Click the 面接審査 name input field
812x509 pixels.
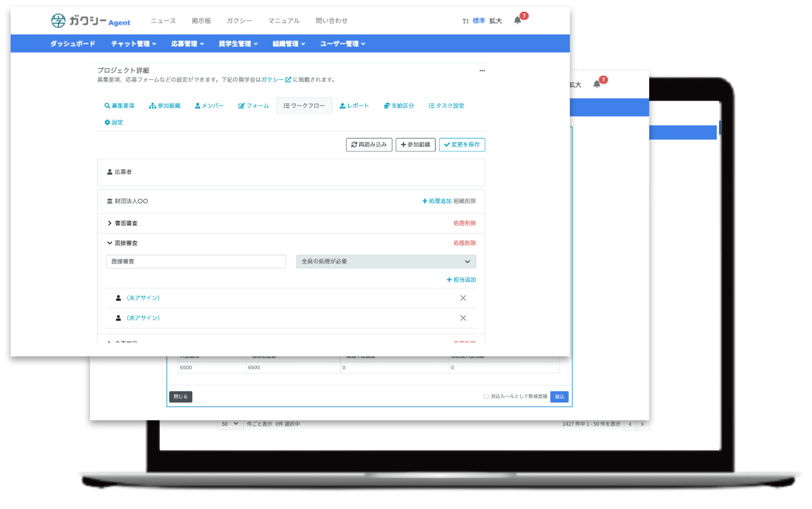click(196, 261)
